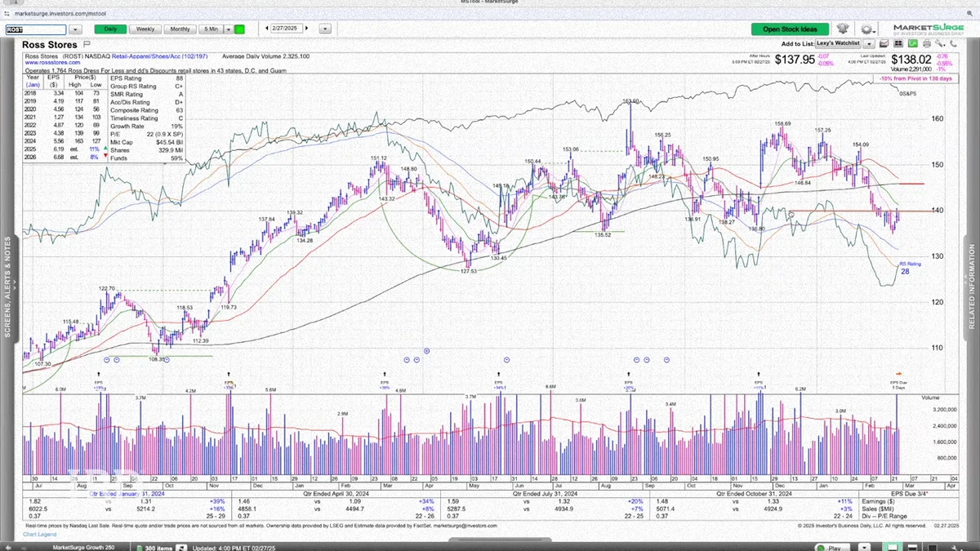Open the settings gear menu
The image size is (980, 551).
(868, 29)
